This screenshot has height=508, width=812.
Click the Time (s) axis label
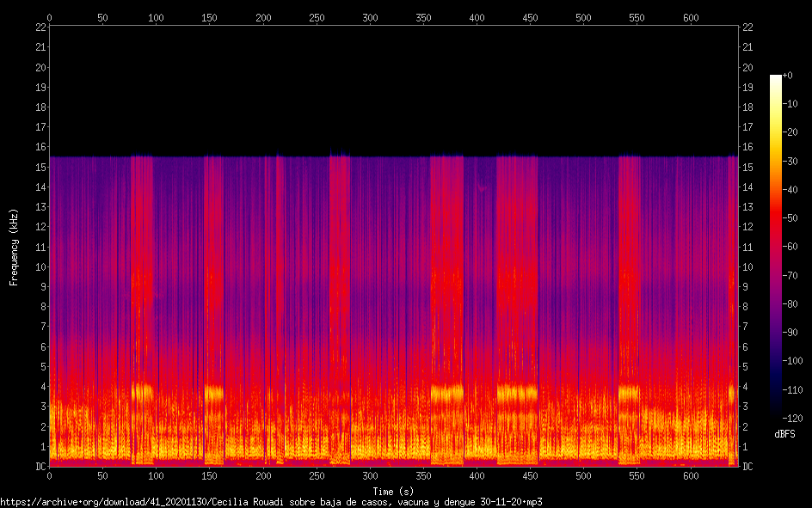click(393, 492)
